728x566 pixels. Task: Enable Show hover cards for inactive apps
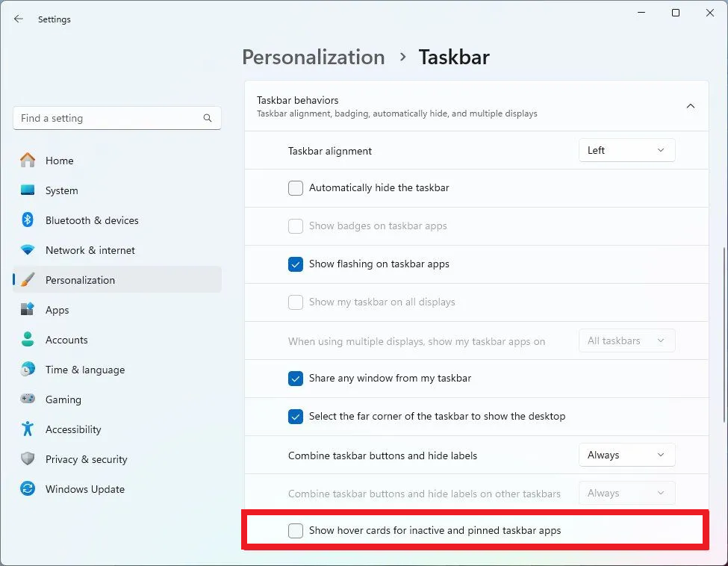[x=295, y=531]
